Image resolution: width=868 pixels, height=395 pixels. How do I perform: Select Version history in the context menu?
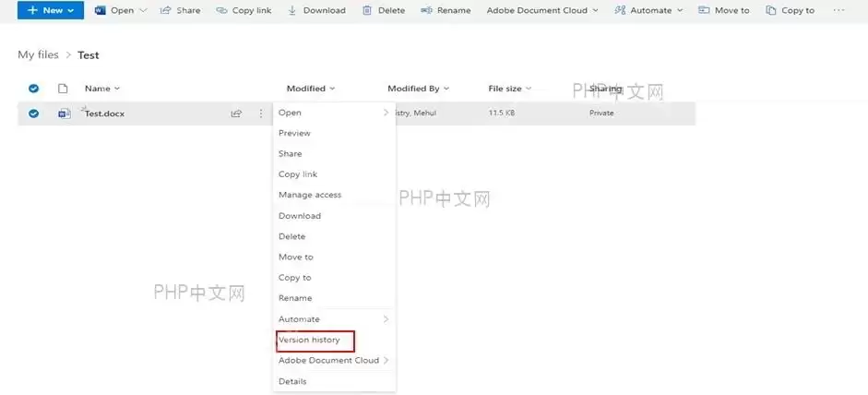coord(334,340)
